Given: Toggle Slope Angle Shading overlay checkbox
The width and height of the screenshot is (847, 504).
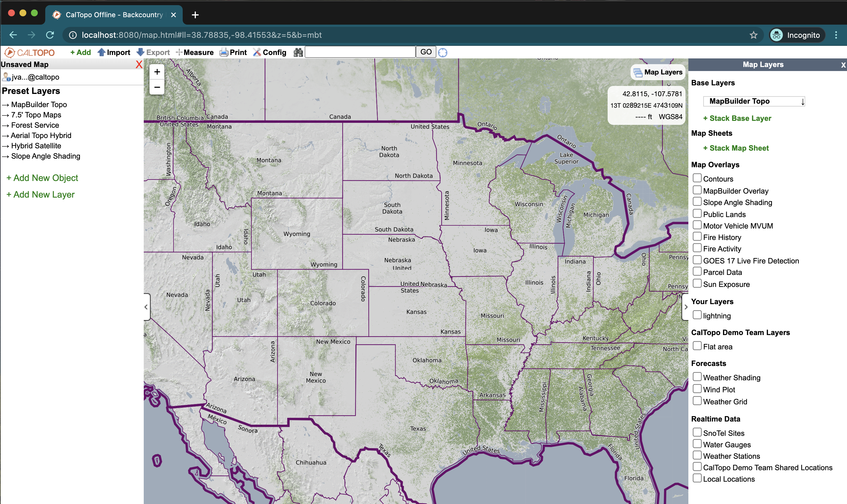Looking at the screenshot, I should click(x=697, y=201).
